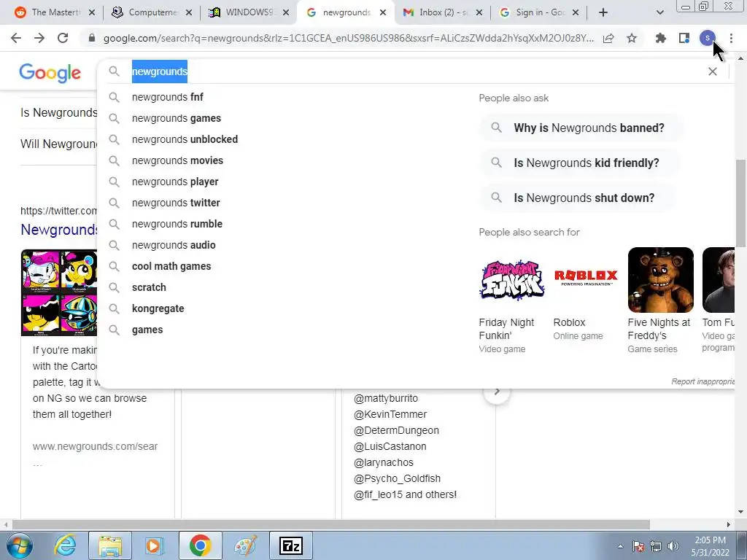Click Is Newgrounds shut down? question
This screenshot has width=747, height=560.
(x=577, y=198)
